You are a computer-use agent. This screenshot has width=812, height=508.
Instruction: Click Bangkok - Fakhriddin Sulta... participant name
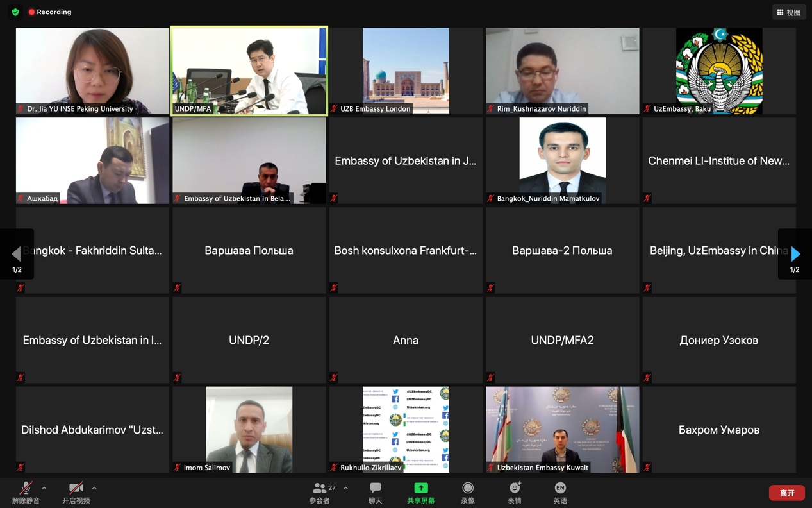92,251
